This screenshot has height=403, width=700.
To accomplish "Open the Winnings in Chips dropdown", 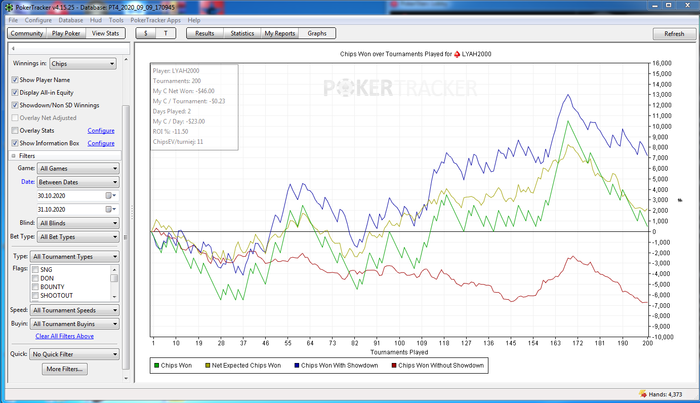I will [x=83, y=63].
